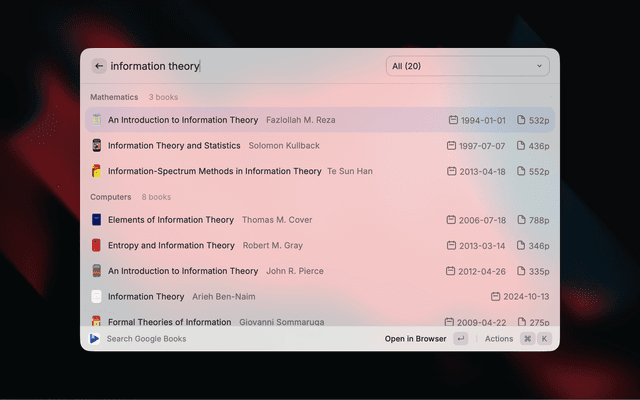Click the Mathematics section header
640x400 pixels.
click(x=114, y=97)
